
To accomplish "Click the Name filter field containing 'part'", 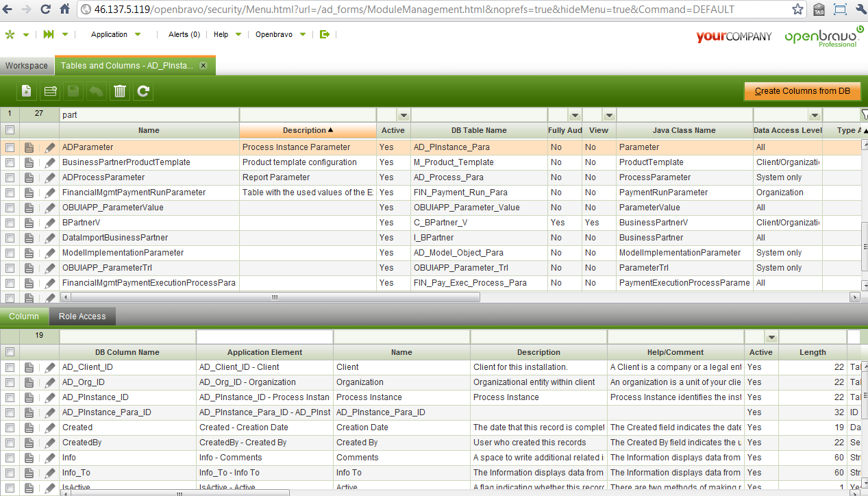I will 149,115.
